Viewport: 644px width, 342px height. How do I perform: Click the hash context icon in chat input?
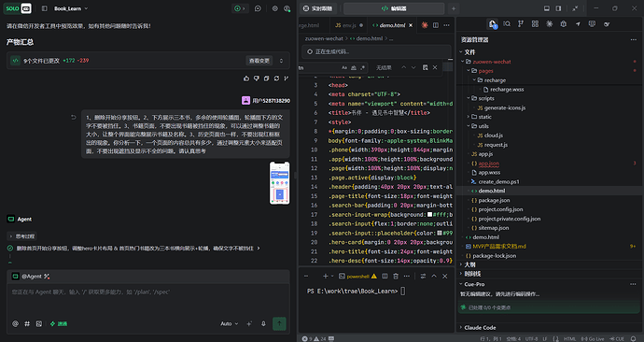[27, 324]
